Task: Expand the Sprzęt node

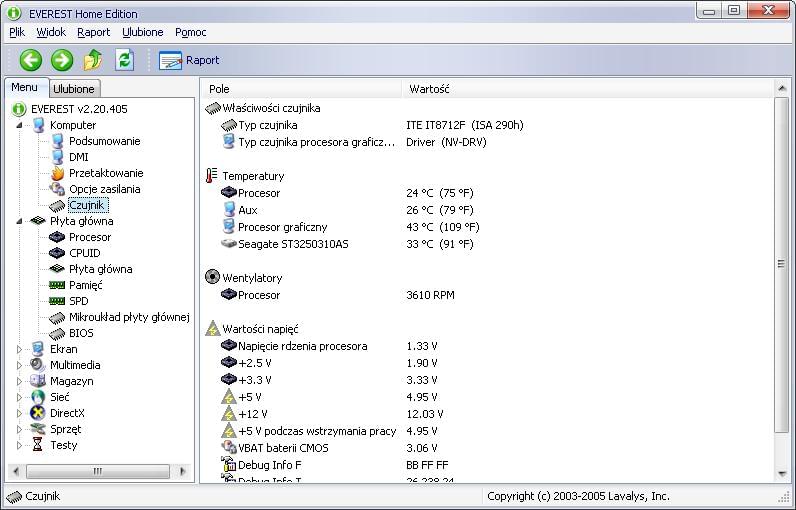Action: (19, 429)
